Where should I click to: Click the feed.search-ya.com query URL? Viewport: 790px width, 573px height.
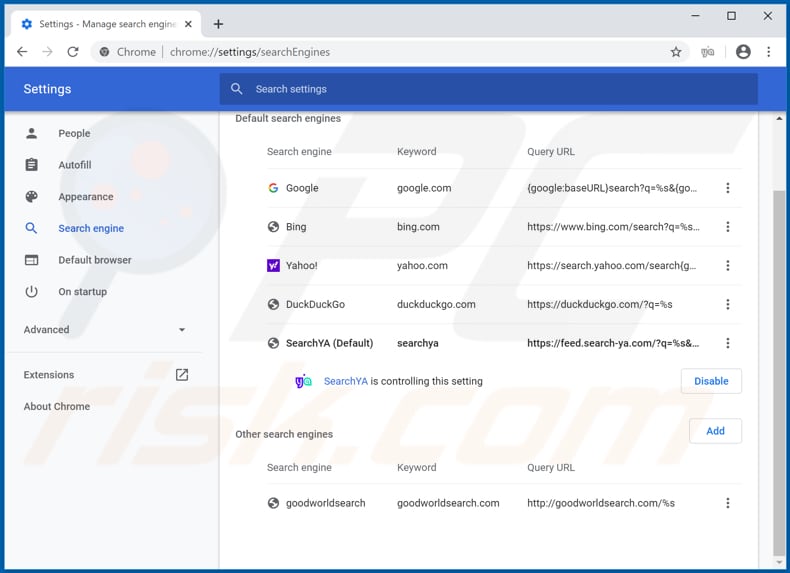pyautogui.click(x=613, y=343)
